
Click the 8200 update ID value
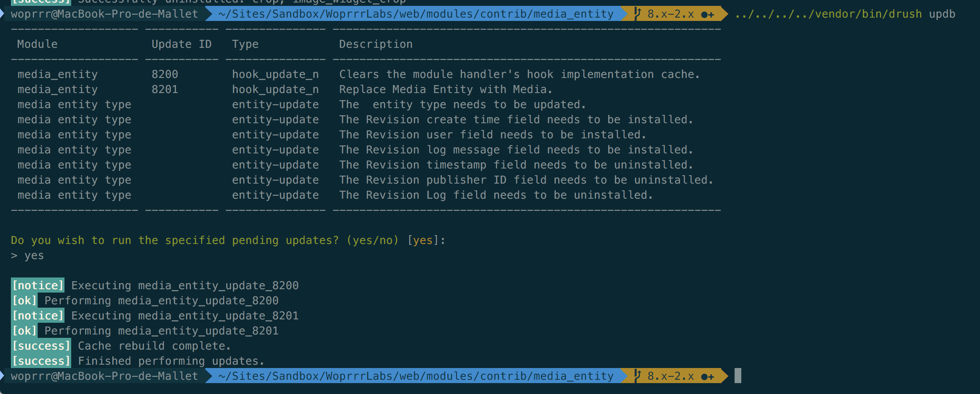(x=165, y=74)
